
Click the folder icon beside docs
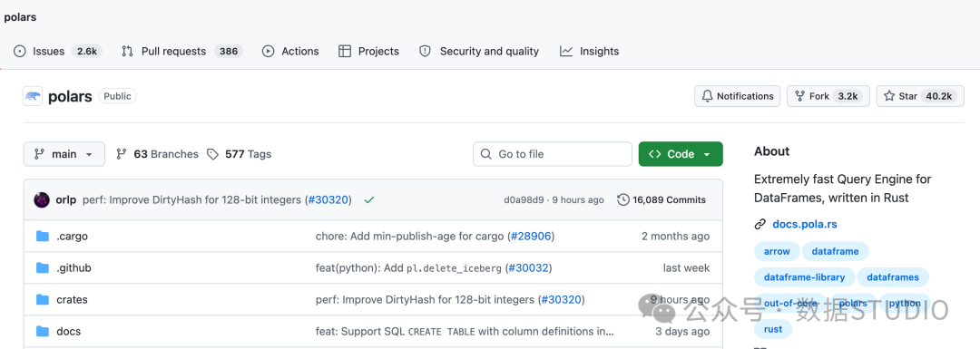pos(43,331)
